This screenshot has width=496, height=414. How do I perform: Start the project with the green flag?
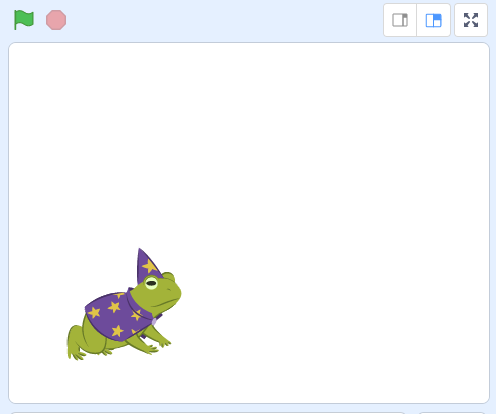24,20
